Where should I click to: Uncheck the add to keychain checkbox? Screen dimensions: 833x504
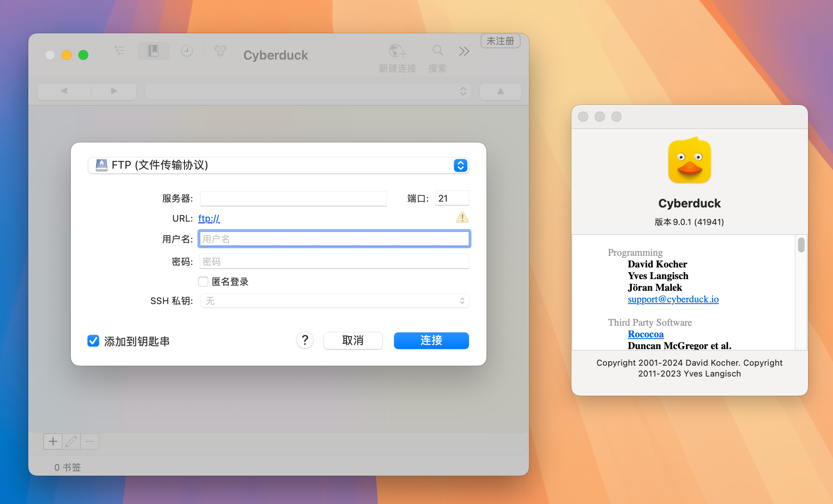click(93, 341)
